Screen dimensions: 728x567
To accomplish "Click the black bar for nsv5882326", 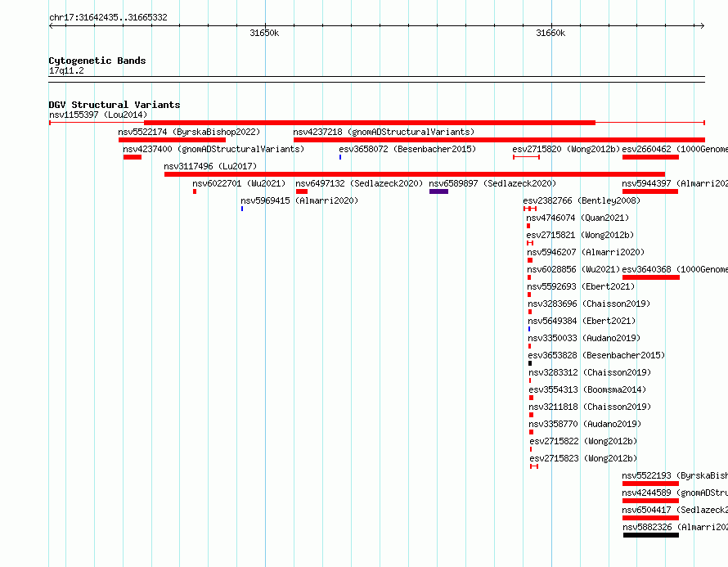I will click(651, 535).
